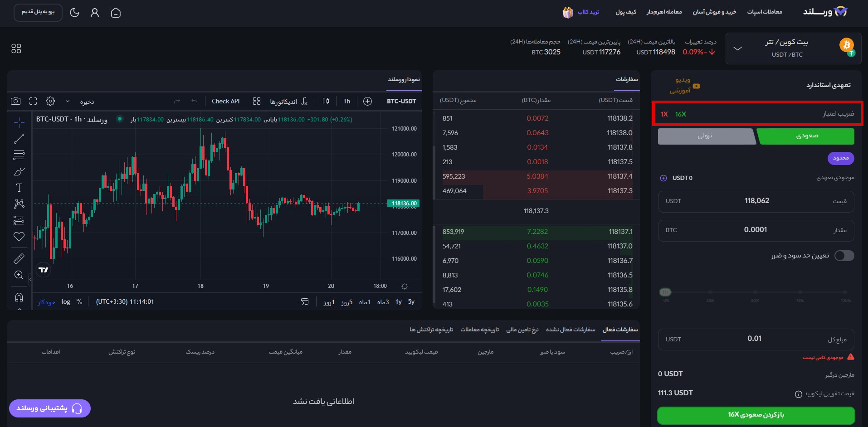868x427 pixels.
Task: Toggle take-profit and stop-loss setting switch
Action: (x=844, y=256)
